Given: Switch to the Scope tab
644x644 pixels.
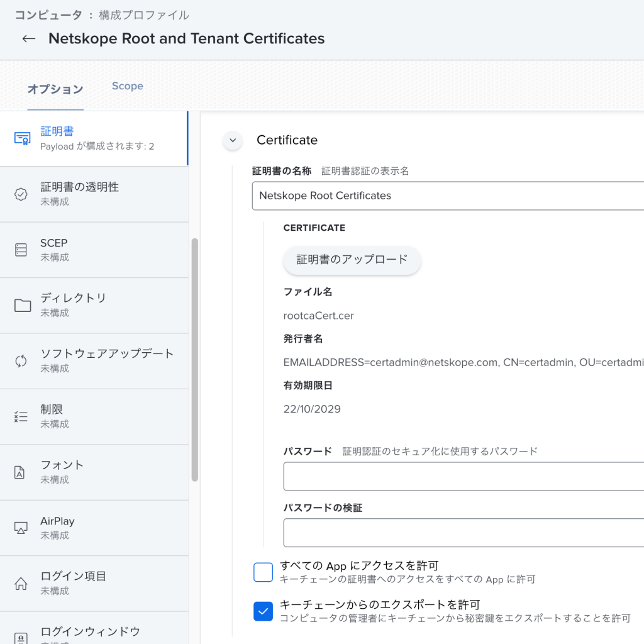Looking at the screenshot, I should 128,86.
